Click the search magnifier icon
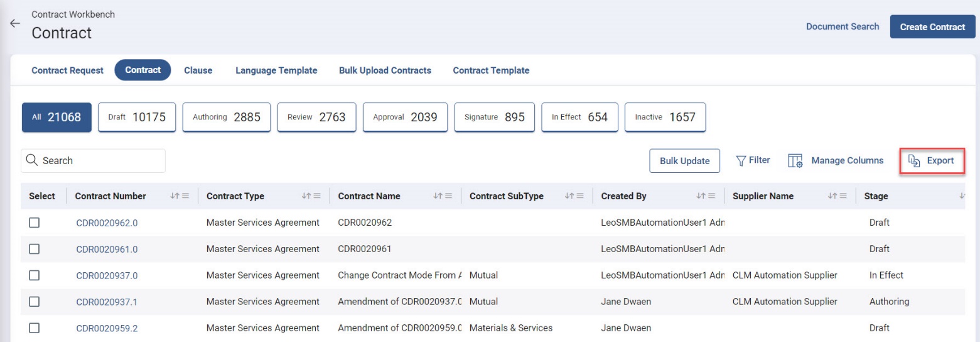The width and height of the screenshot is (980, 342). pyautogui.click(x=32, y=160)
